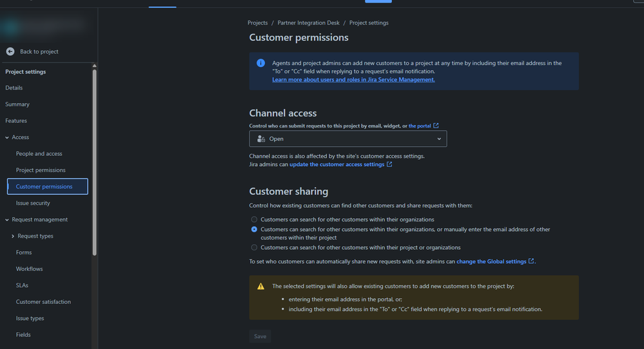Click the blue info icon in banner
Screen dimensions: 644x349
260,63
